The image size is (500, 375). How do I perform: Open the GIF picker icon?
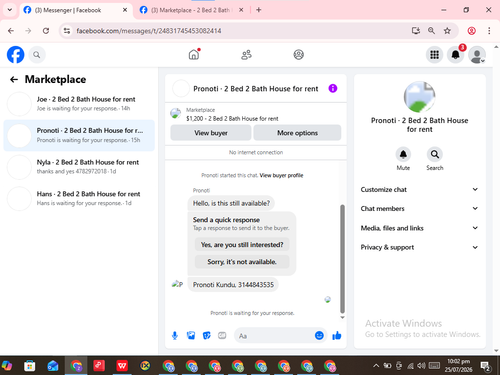point(222,335)
